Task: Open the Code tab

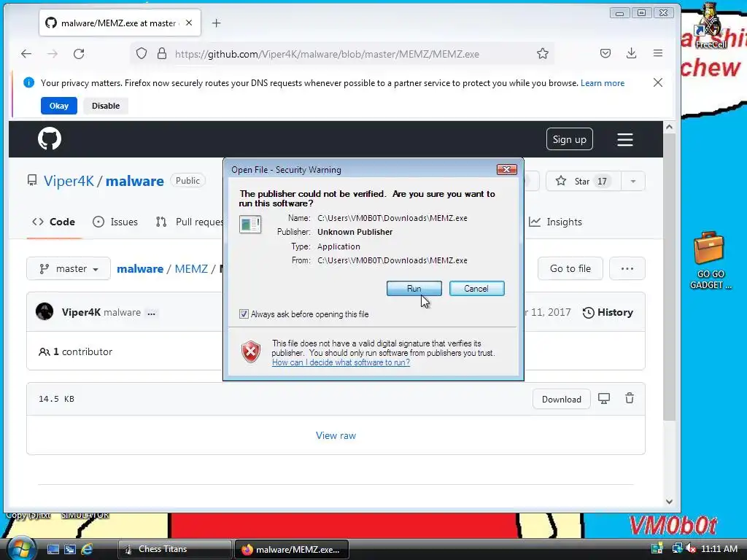Action: coord(54,222)
